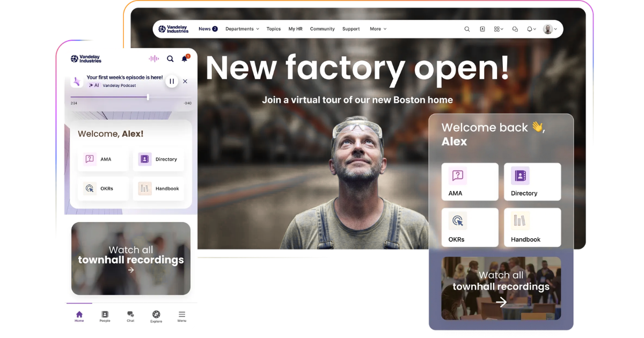Pause the Vandelay Podcast episode
The image size is (644, 338).
coord(172,82)
